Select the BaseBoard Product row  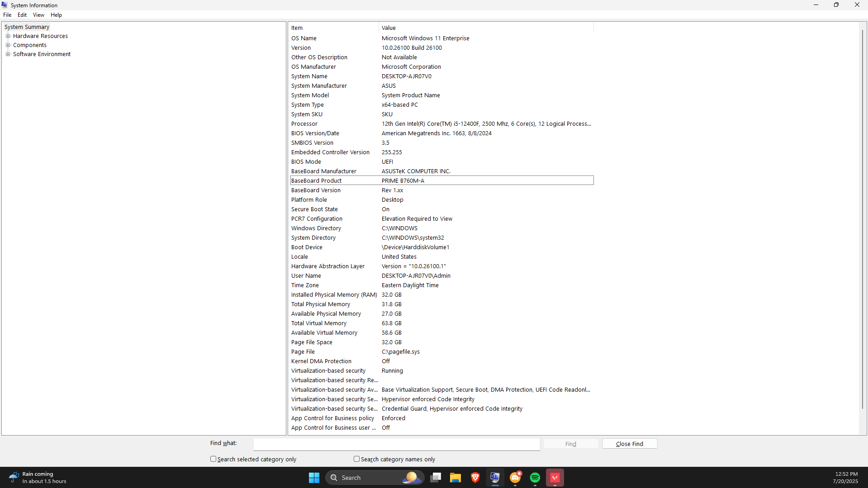point(441,181)
